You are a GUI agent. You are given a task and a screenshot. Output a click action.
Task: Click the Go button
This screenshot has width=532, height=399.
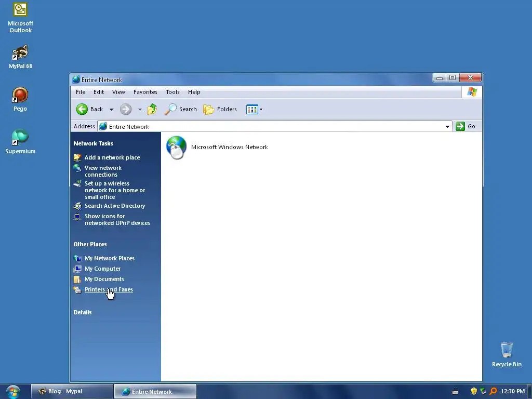465,126
